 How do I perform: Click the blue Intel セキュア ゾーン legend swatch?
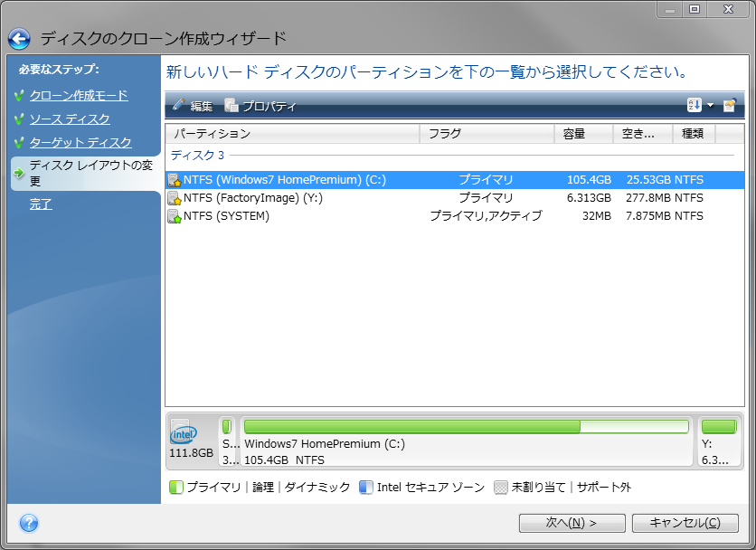coord(366,488)
